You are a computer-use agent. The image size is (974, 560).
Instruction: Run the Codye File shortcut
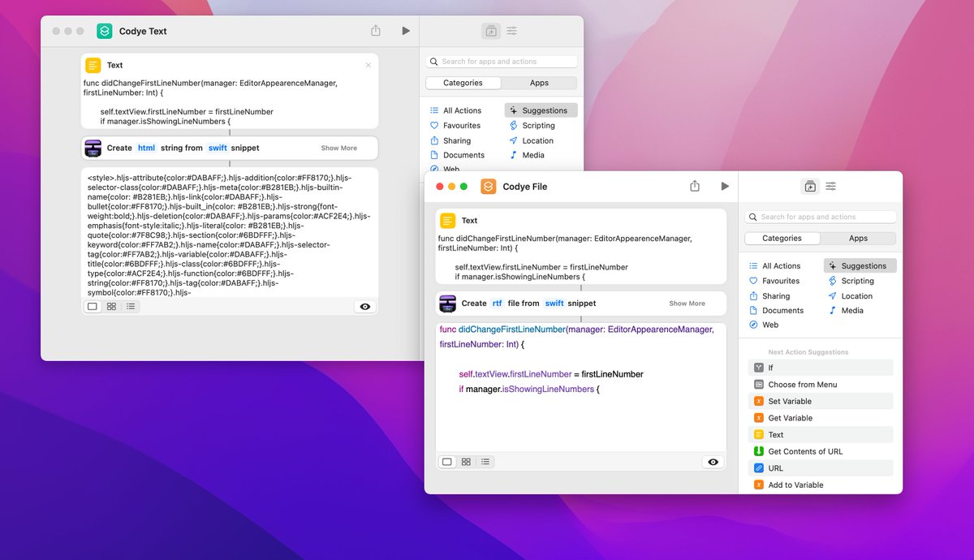click(x=725, y=186)
